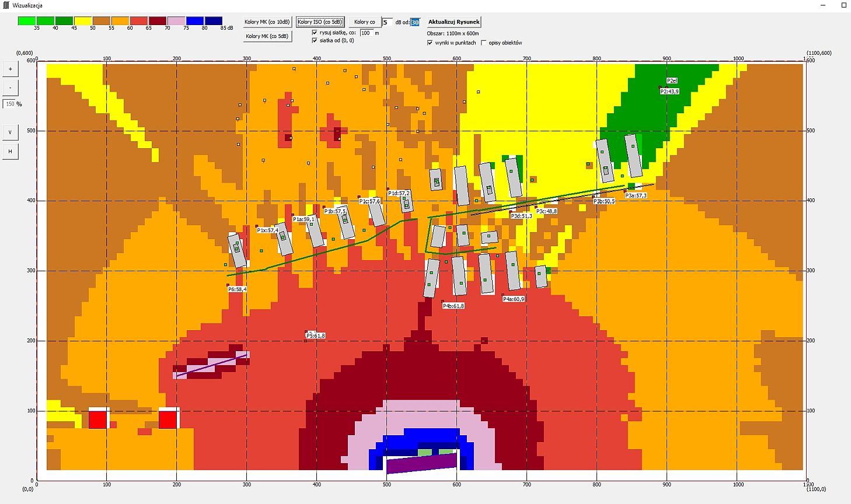Select the measurement point label P2:43,9
The height and width of the screenshot is (504, 851).
pyautogui.click(x=669, y=92)
